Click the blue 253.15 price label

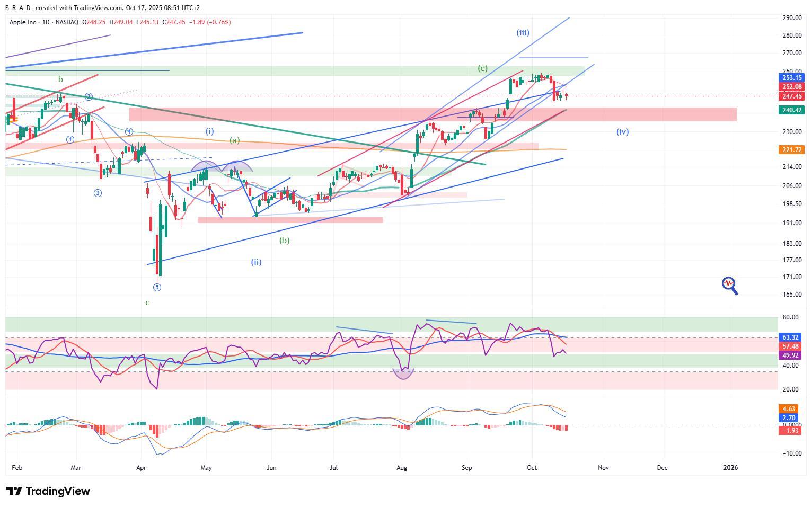791,78
